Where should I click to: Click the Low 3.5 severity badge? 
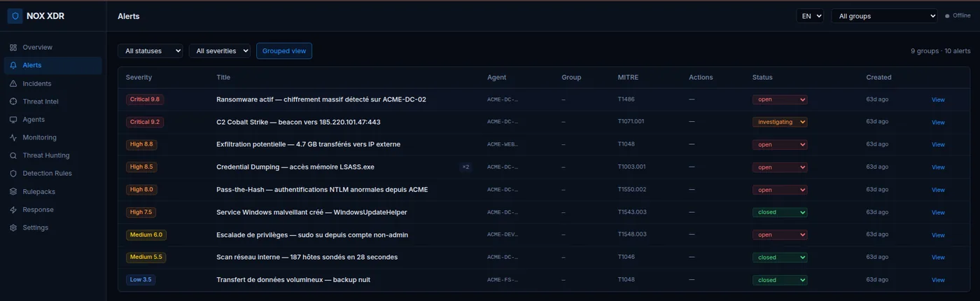click(141, 280)
